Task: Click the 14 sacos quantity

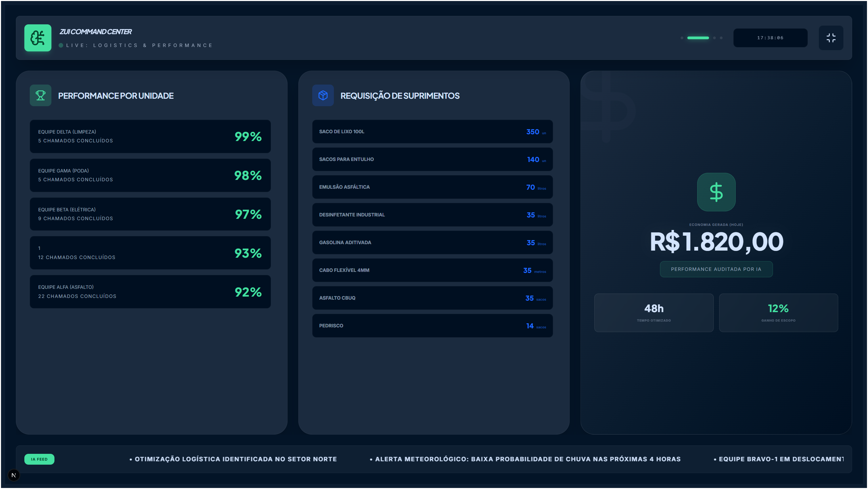Action: click(536, 326)
